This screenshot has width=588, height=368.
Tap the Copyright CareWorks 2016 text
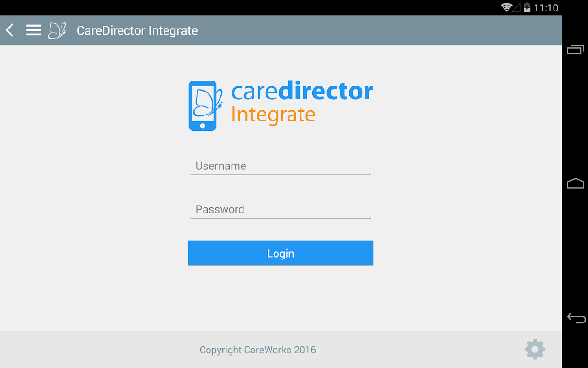click(x=258, y=350)
